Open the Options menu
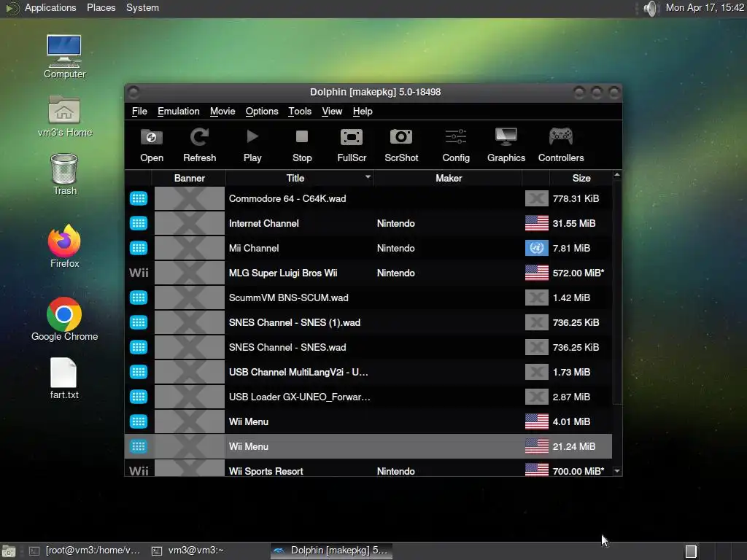Viewport: 747px width, 560px height. [262, 112]
